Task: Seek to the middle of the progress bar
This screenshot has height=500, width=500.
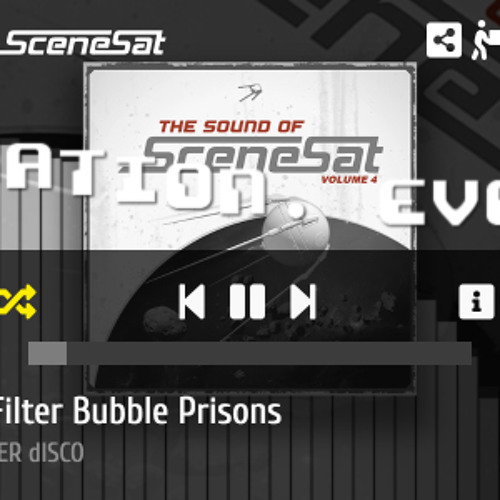Action: coord(250,353)
